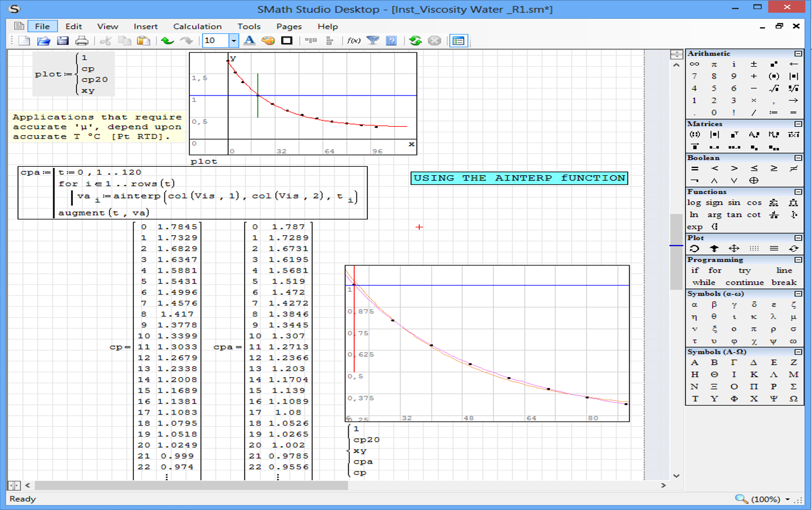Open the font size dropdown arrow
The image size is (812, 510).
point(233,41)
